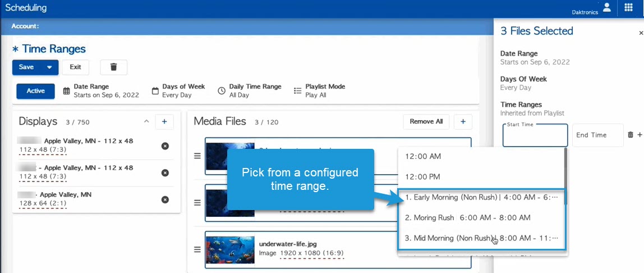Delete the time range row trash icon
Image resolution: width=644 pixels, height=273 pixels.
[x=631, y=135]
